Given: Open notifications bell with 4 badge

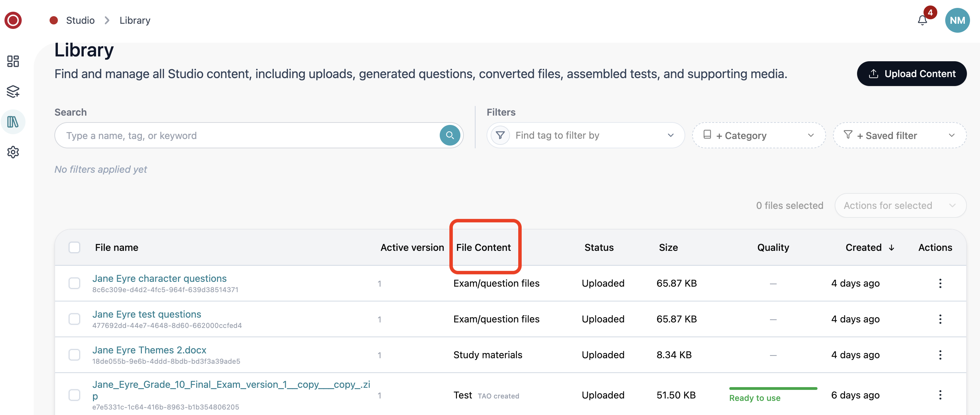Looking at the screenshot, I should 922,20.
